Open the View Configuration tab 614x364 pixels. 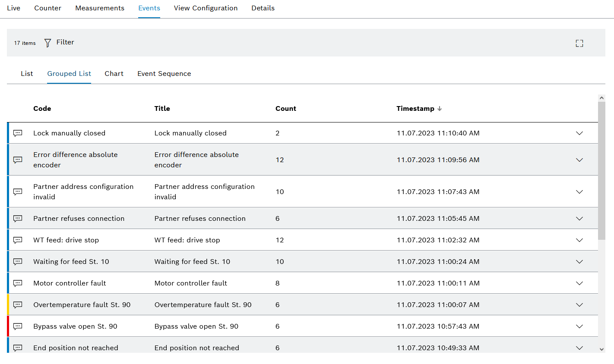(206, 8)
